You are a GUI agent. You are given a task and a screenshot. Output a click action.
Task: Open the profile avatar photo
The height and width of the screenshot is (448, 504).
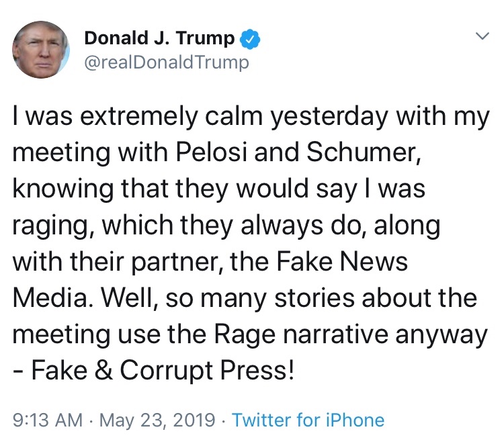click(x=42, y=49)
